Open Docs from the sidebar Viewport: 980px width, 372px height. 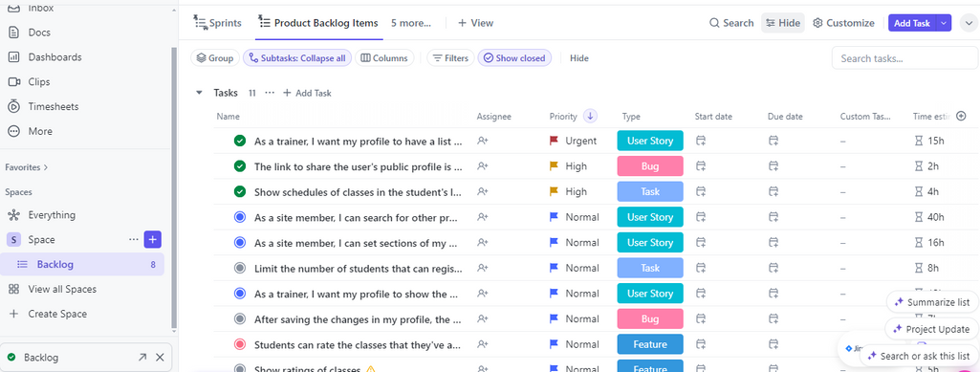(39, 33)
